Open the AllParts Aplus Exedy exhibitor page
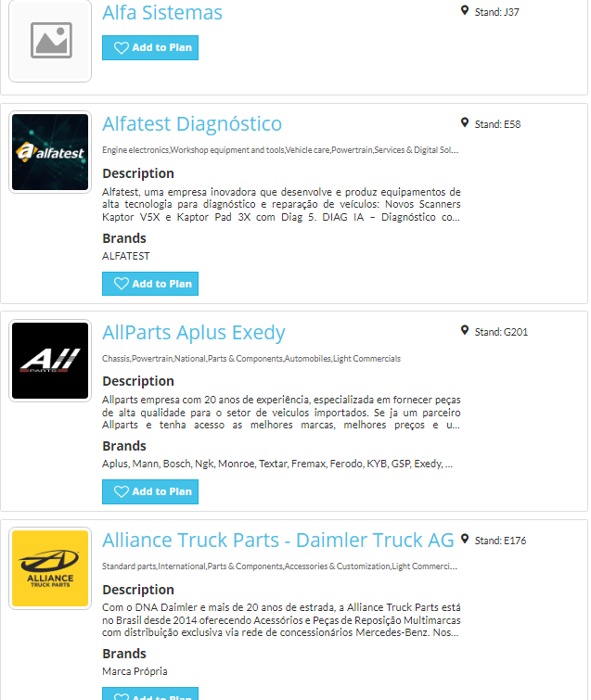 tap(193, 333)
